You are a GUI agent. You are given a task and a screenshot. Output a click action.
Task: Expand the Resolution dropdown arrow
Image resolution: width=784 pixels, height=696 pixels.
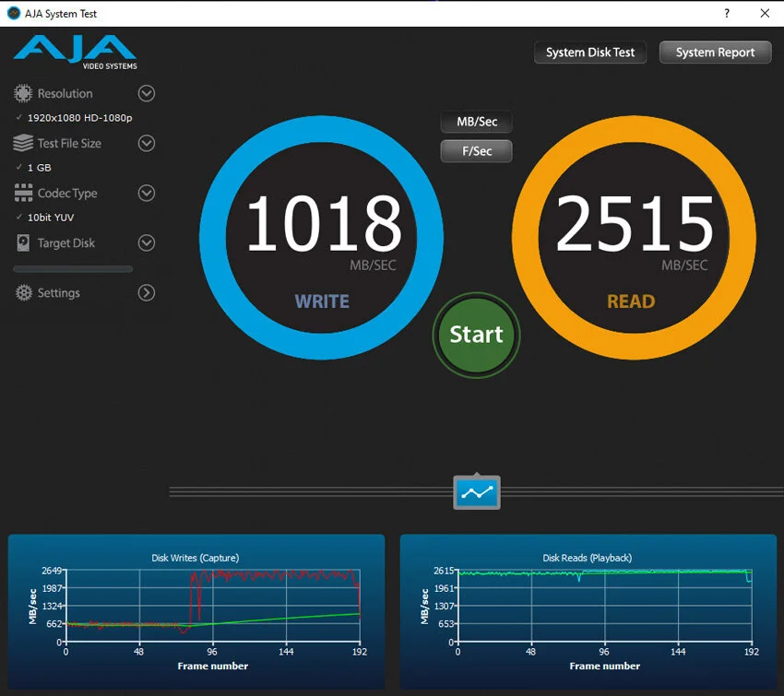[x=147, y=93]
